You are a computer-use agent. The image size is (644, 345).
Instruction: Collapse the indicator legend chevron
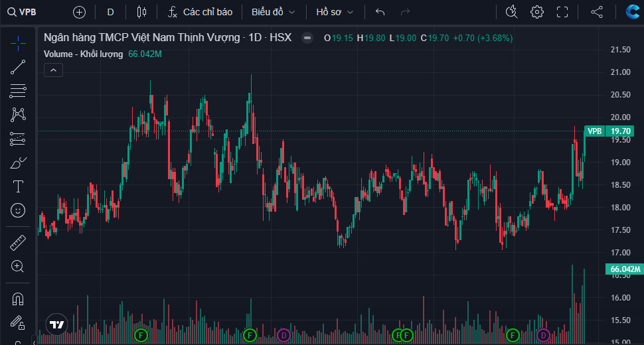pos(53,69)
